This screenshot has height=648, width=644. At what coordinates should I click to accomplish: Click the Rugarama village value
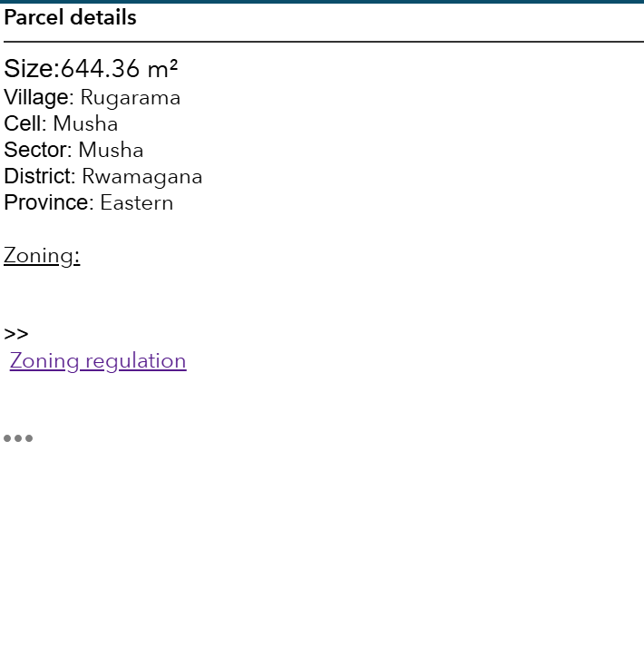131,98
